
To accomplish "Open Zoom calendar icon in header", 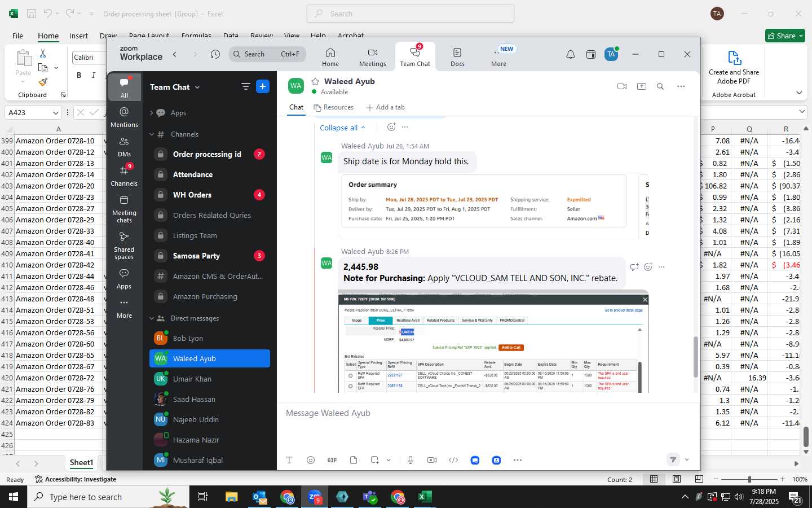I will click(591, 54).
